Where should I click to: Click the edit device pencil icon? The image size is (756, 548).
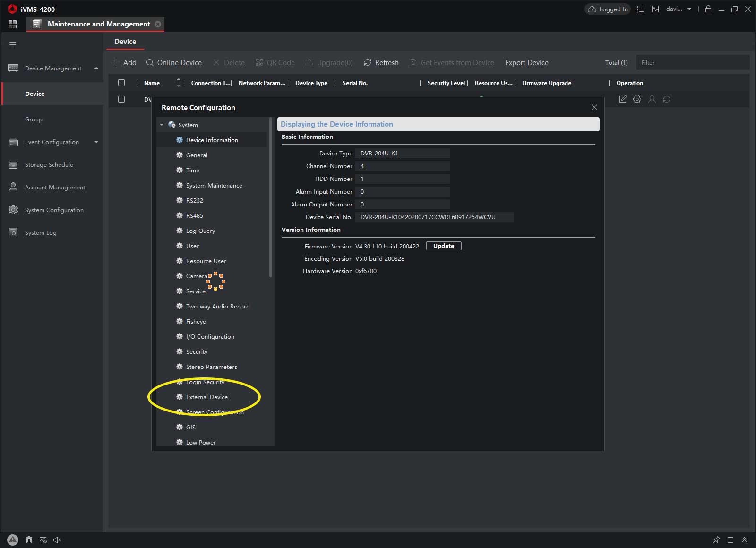point(623,99)
